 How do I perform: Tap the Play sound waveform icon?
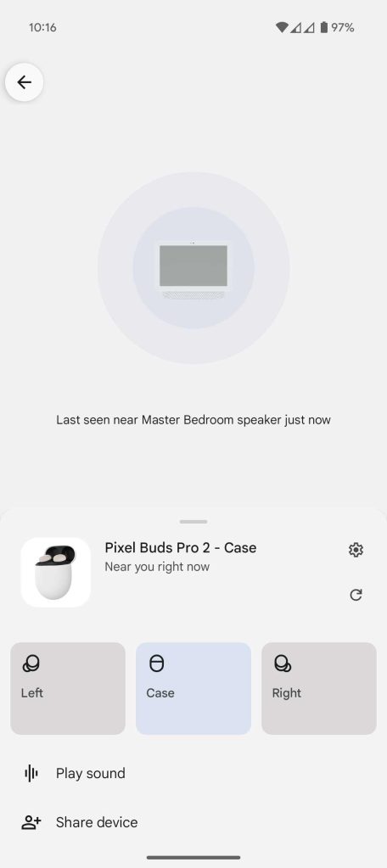pos(31,773)
